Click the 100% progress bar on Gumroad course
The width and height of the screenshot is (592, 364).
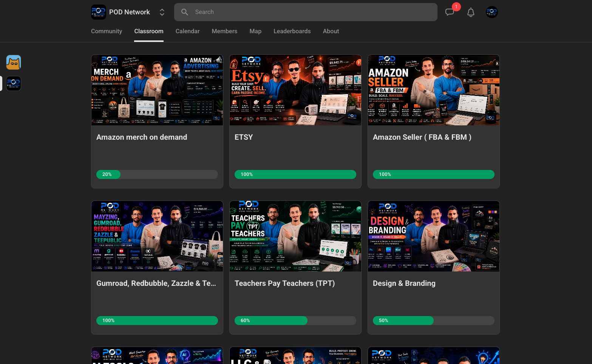coord(157,321)
